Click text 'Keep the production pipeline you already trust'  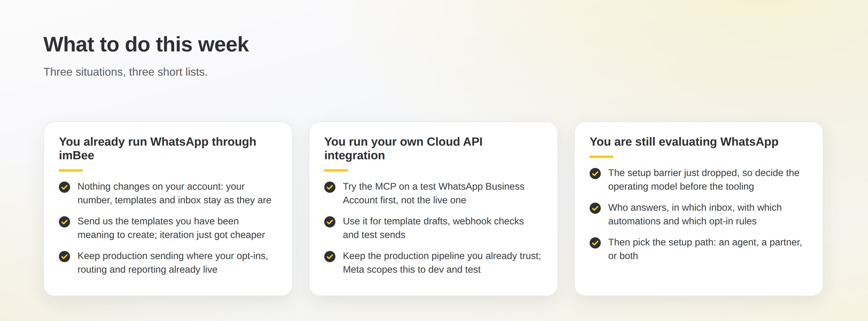click(x=441, y=256)
